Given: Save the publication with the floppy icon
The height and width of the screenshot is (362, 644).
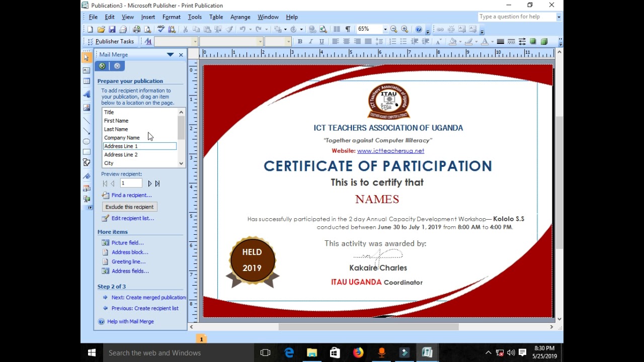Looking at the screenshot, I should (112, 29).
